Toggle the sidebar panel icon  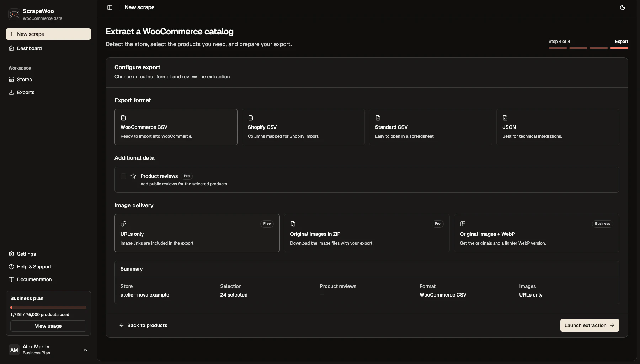point(110,7)
